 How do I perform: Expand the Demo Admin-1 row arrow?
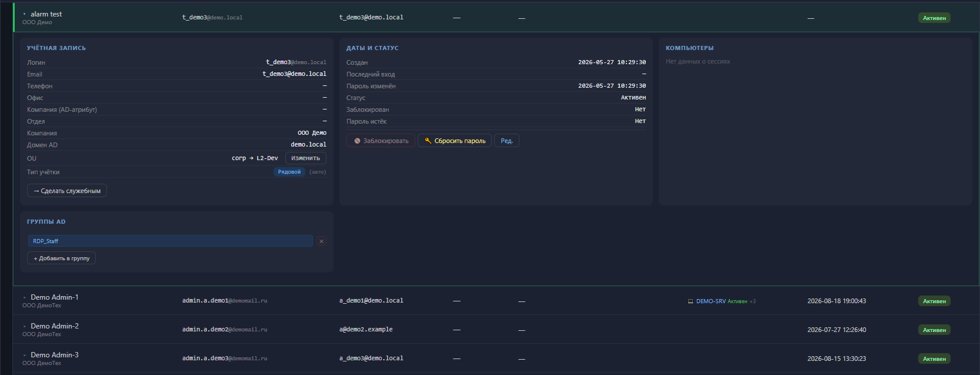pyautogui.click(x=24, y=297)
